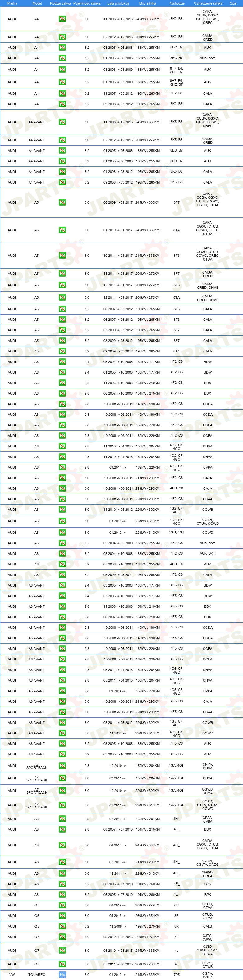Click the Pojemność silnika column header
Viewport: 243px width, 980px height.
click(x=87, y=3)
